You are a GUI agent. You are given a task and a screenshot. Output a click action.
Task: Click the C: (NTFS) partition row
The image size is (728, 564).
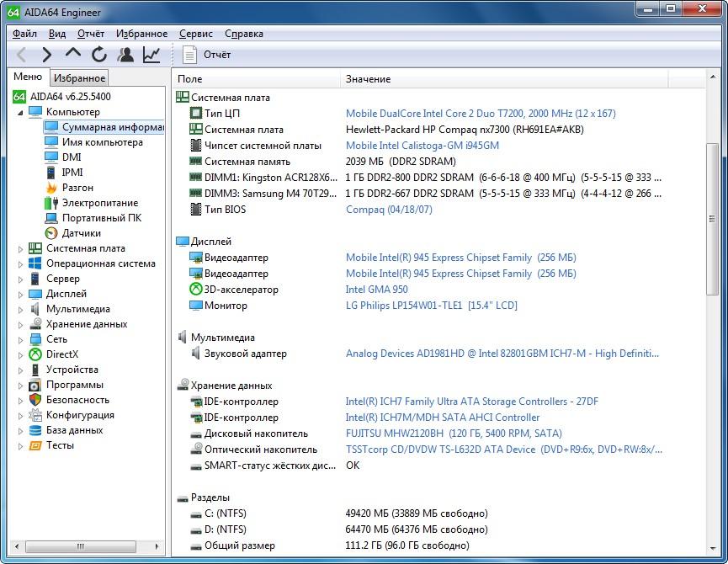[417, 513]
